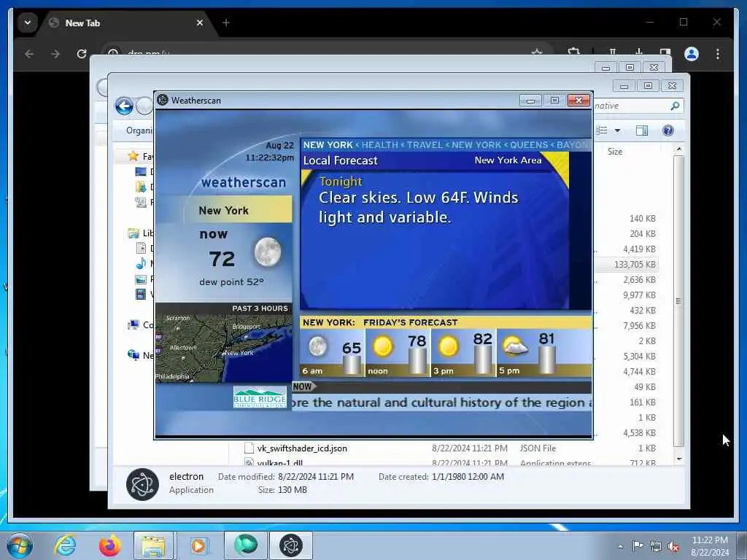747x560 pixels.
Task: Select the vk_swiftshader_icd.json file
Action: point(301,448)
